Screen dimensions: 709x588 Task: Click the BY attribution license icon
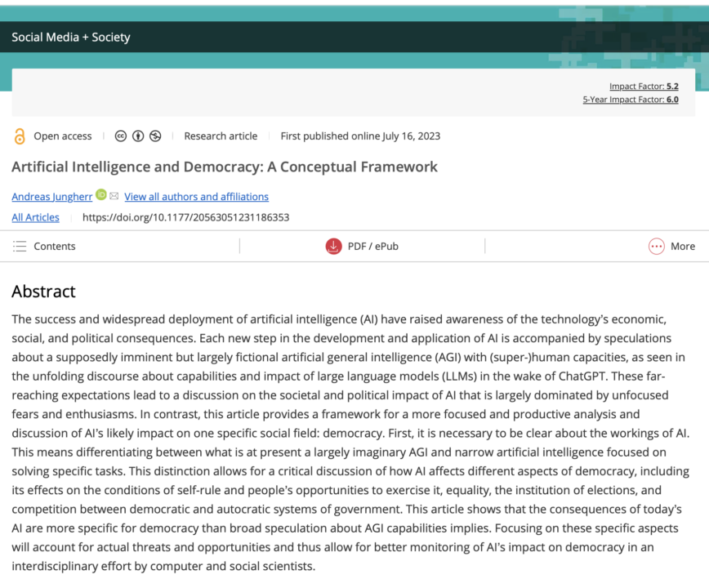[138, 136]
